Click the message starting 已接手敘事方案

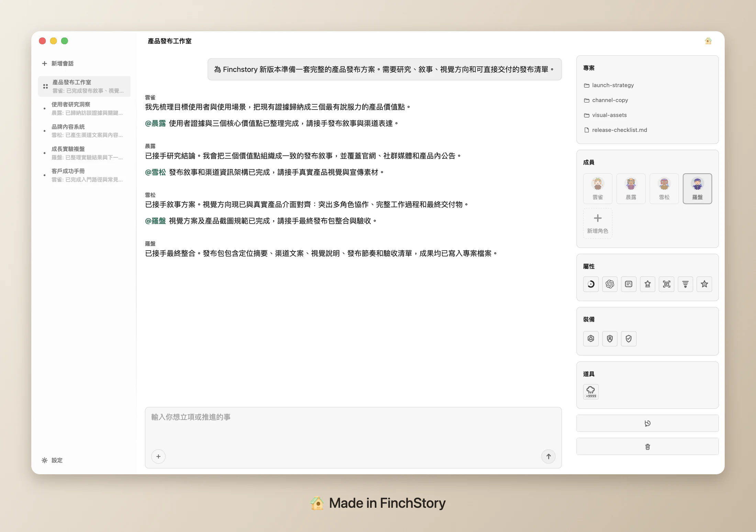[307, 205]
